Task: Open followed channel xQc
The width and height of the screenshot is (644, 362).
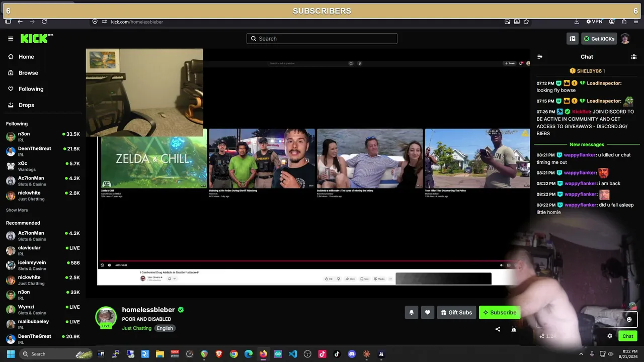Action: click(43, 166)
